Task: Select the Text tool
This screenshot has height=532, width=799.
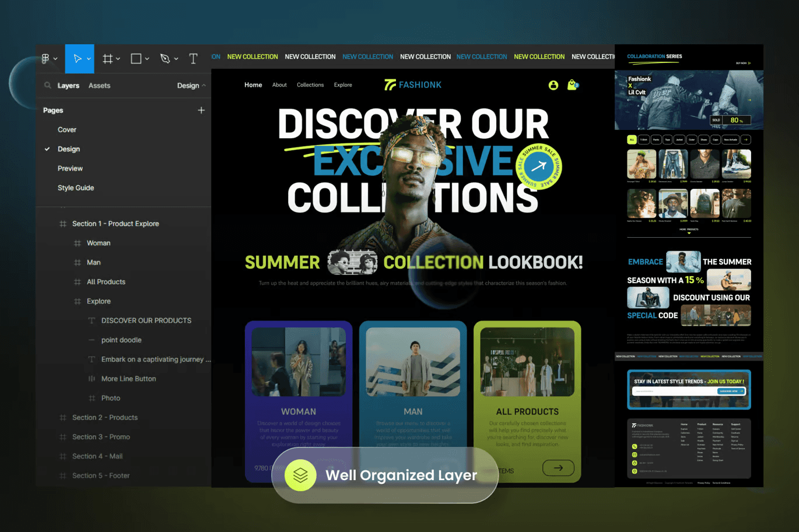Action: pos(194,59)
